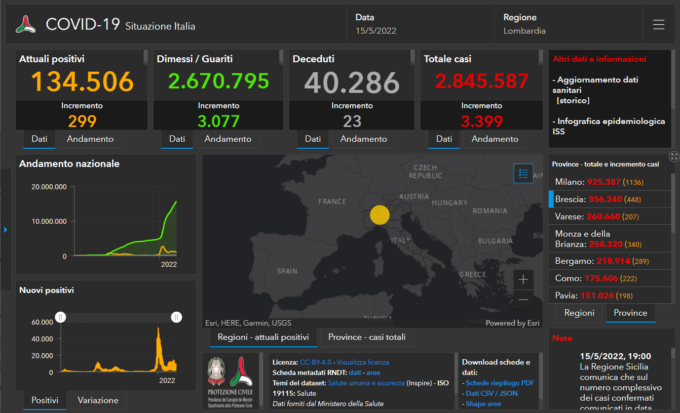Open the hamburger menu in the header
Image resolution: width=680 pixels, height=413 pixels.
(x=658, y=25)
